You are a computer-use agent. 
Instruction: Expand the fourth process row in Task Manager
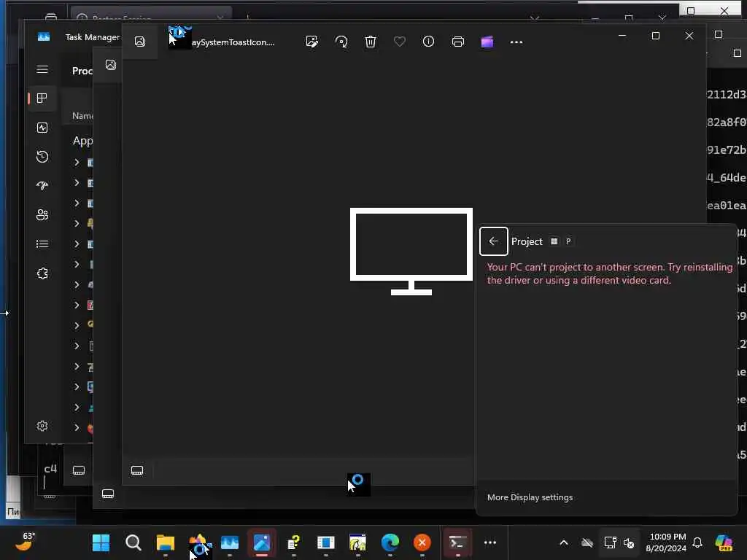coord(77,223)
